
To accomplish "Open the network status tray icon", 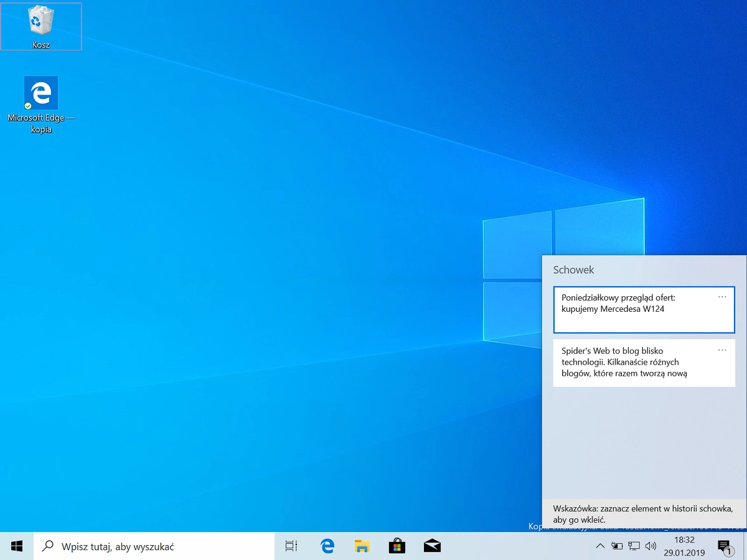I will [x=634, y=546].
